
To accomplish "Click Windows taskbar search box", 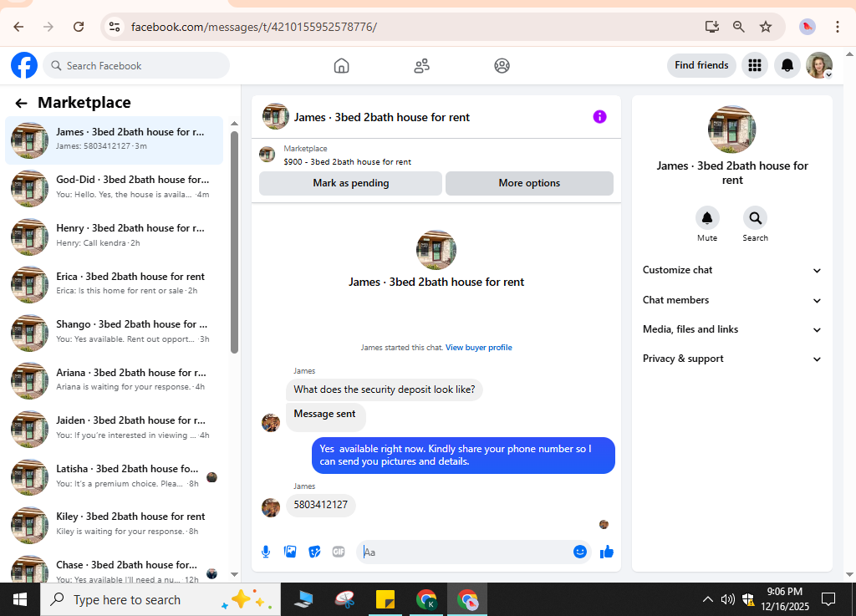I will 160,599.
